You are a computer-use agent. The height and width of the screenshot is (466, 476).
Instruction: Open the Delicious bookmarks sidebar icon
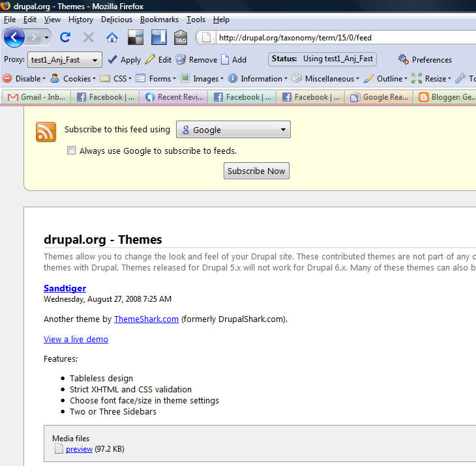pos(158,37)
